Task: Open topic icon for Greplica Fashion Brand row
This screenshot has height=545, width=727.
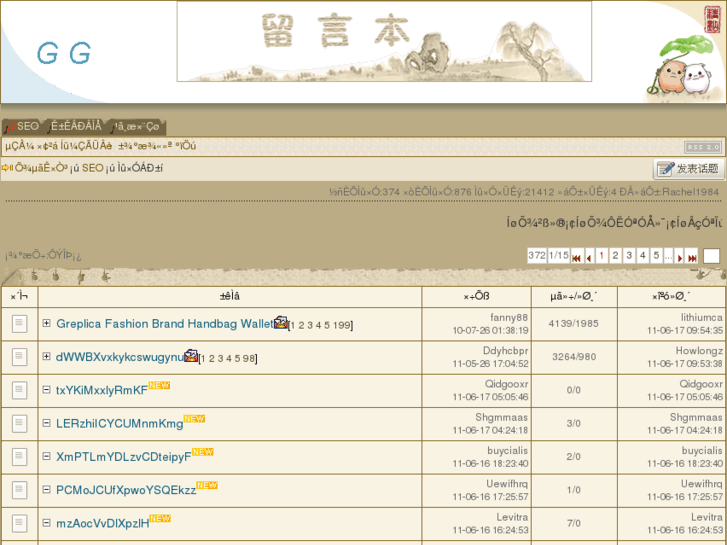Action: 19,323
